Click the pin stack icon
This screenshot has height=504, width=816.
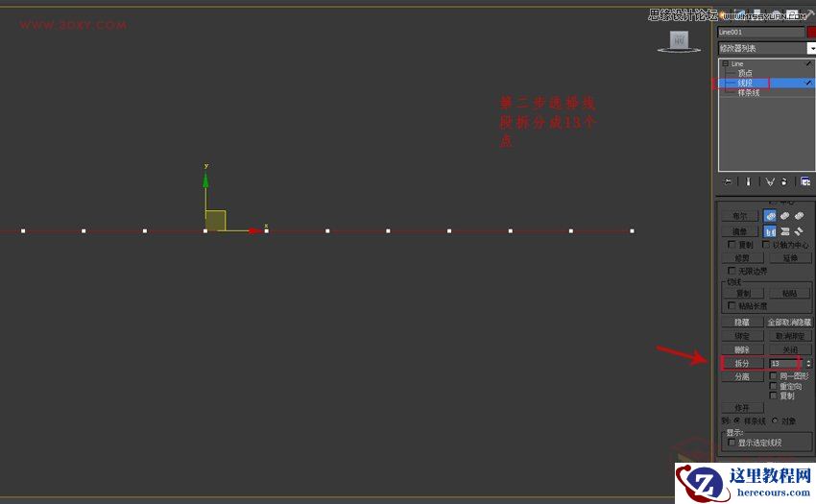pyautogui.click(x=728, y=181)
